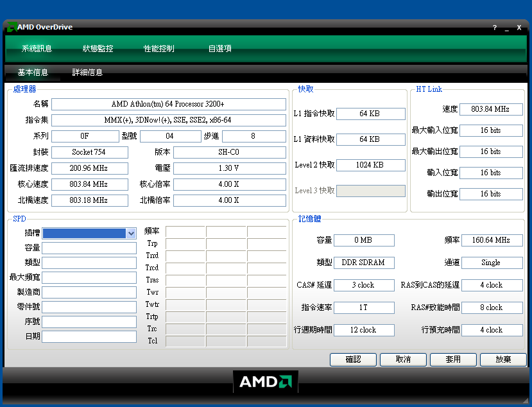Click the 北橋速度 803.18 MHz field

(x=90, y=200)
